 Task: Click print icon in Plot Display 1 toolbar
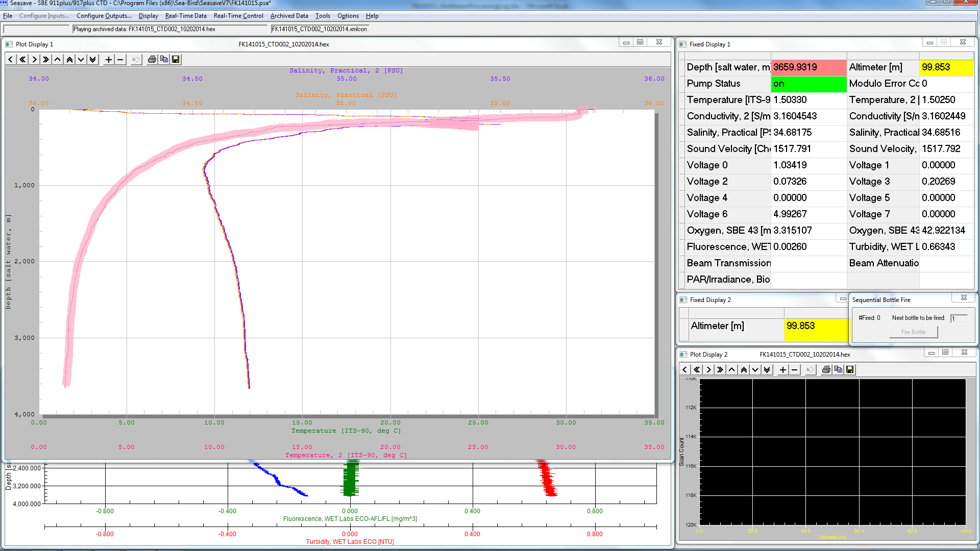[152, 60]
